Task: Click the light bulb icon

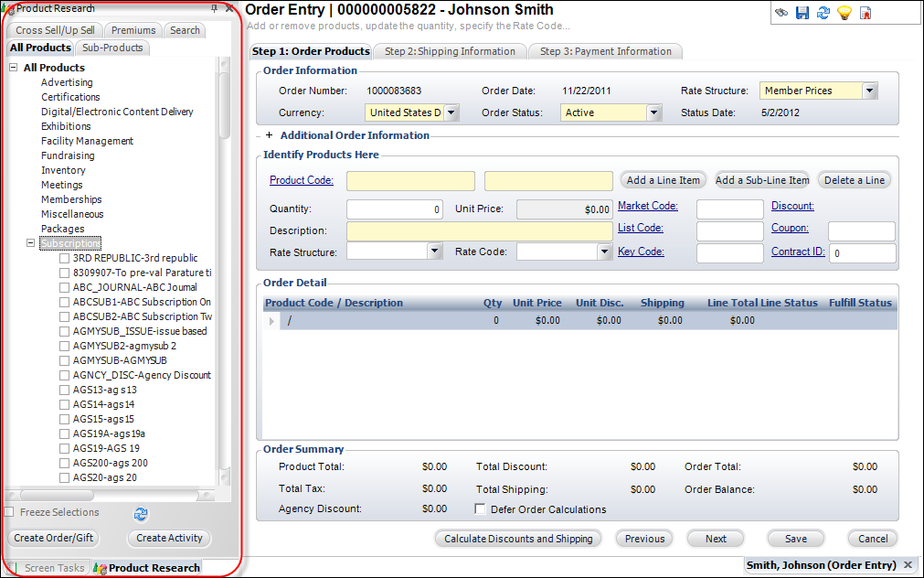Action: [x=844, y=13]
